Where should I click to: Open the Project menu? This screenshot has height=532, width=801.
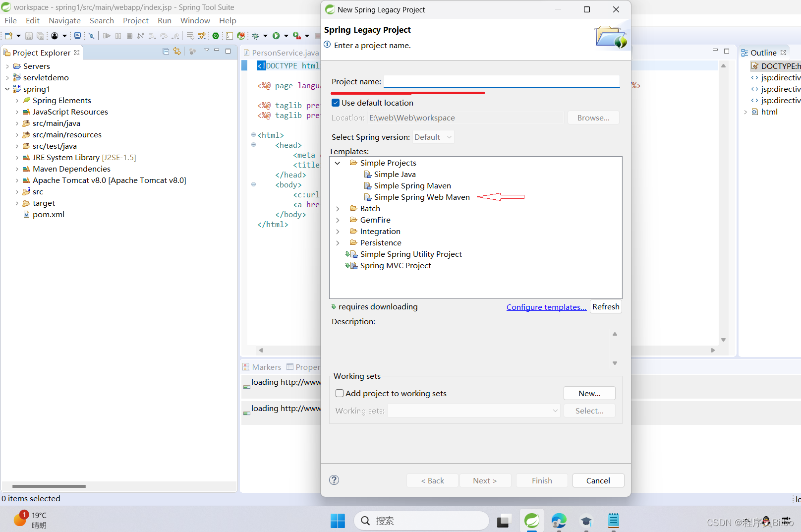[136, 20]
